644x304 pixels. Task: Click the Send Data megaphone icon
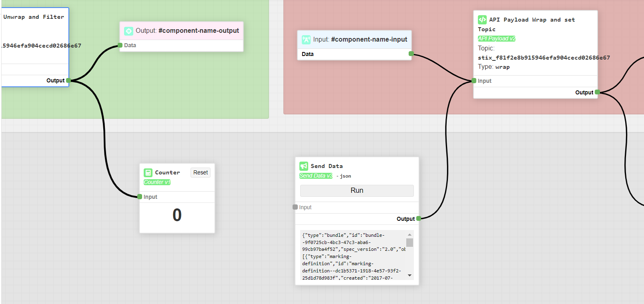[304, 166]
